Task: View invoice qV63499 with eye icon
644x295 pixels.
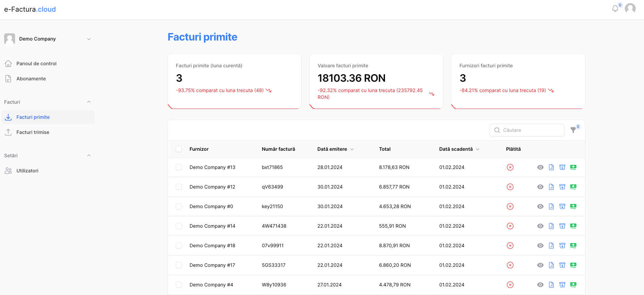Action: [540, 187]
